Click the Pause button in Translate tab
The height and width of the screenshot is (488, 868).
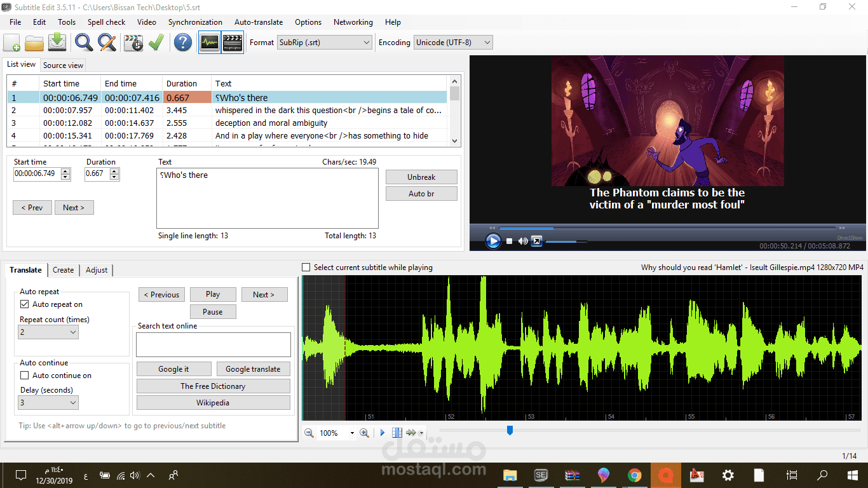[213, 311]
